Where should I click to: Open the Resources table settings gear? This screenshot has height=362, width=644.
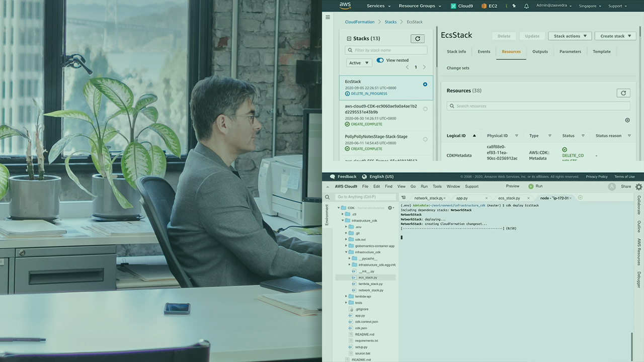point(627,120)
